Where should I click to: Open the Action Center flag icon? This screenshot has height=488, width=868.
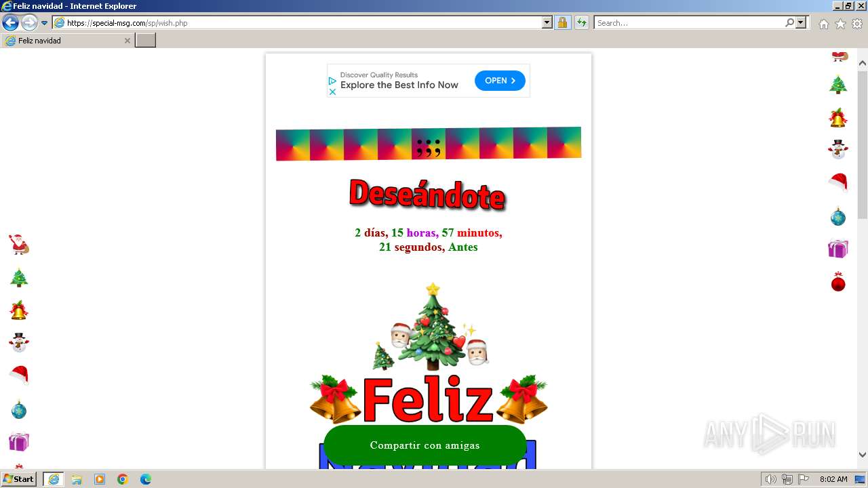point(804,479)
